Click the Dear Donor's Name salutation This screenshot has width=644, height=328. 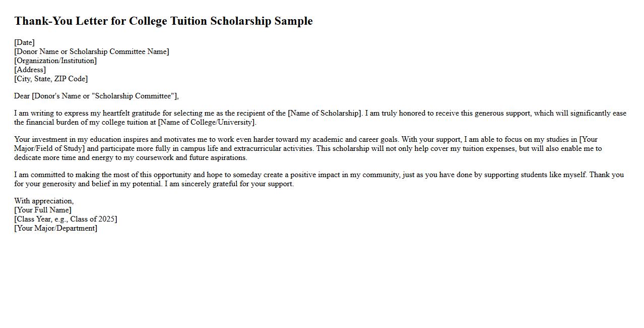[96, 96]
